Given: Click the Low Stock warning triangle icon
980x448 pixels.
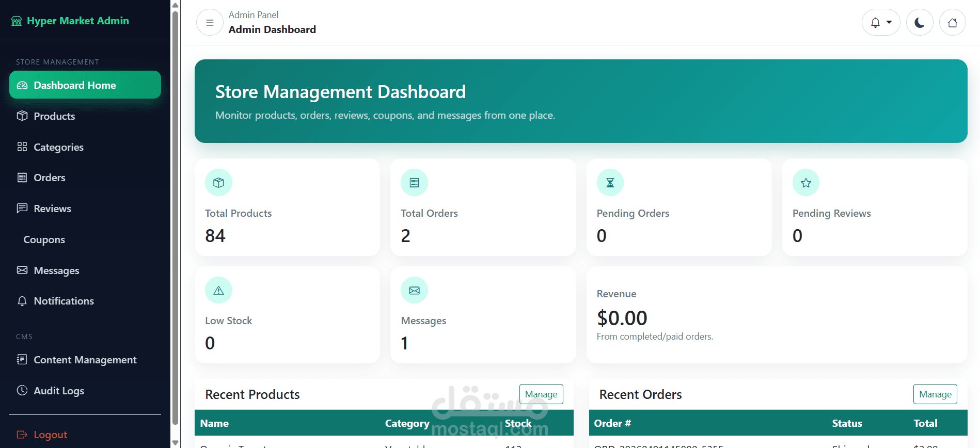Looking at the screenshot, I should coord(218,291).
